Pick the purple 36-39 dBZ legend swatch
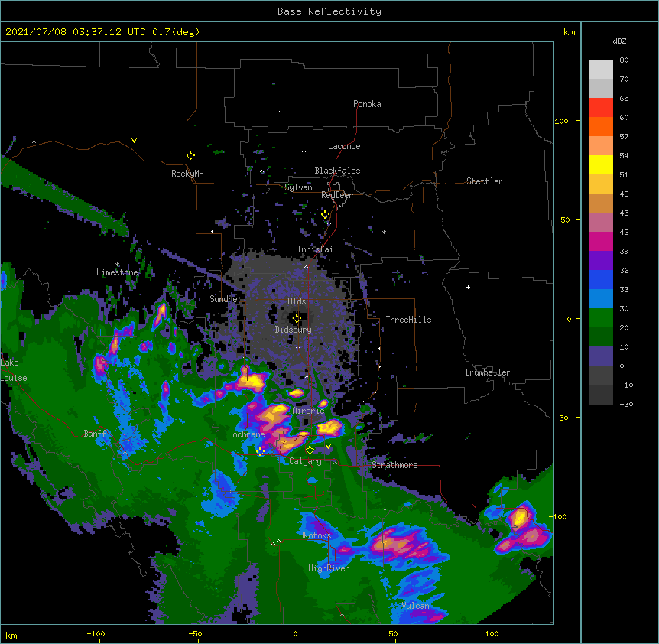 [x=601, y=260]
